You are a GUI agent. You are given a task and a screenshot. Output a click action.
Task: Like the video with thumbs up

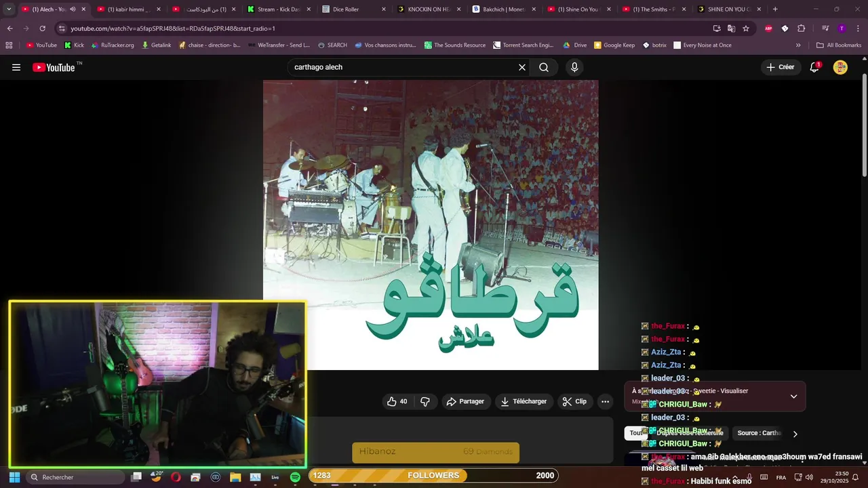pyautogui.click(x=397, y=401)
